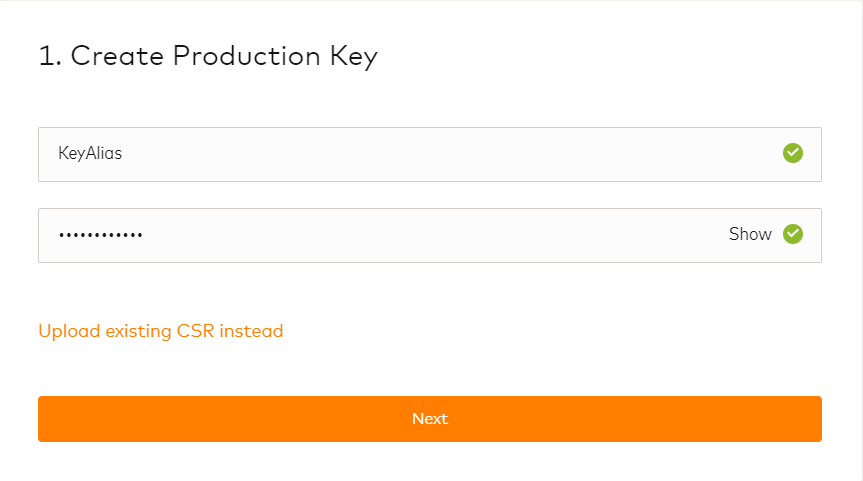Screen dimensions: 863x481
Task: Select the valid-alias tick icon
Action: tap(793, 153)
